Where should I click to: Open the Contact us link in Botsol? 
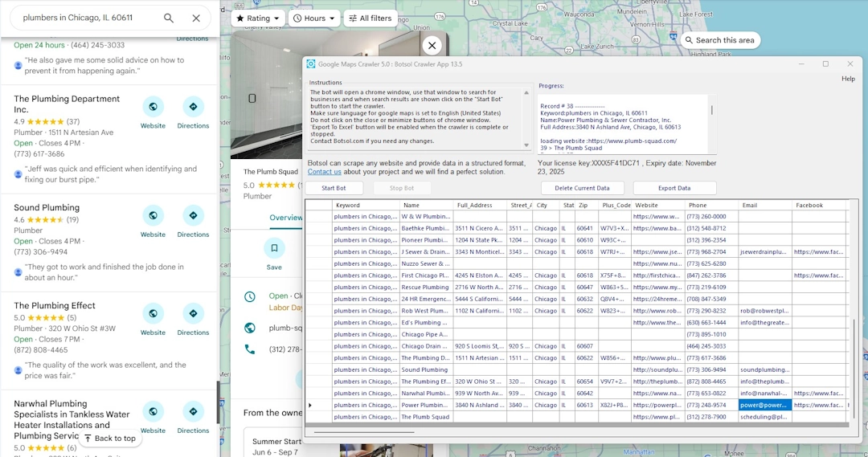coord(325,172)
